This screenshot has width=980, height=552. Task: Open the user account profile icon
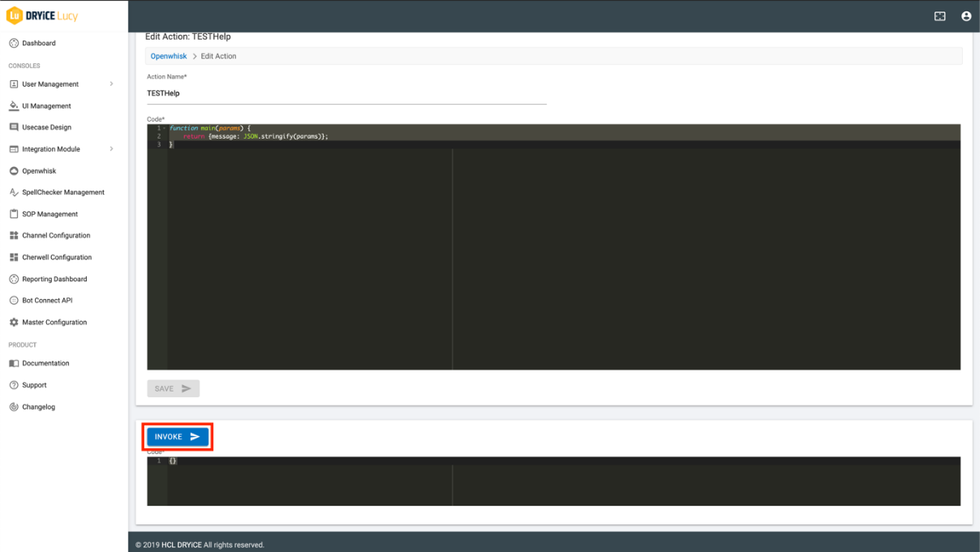966,16
